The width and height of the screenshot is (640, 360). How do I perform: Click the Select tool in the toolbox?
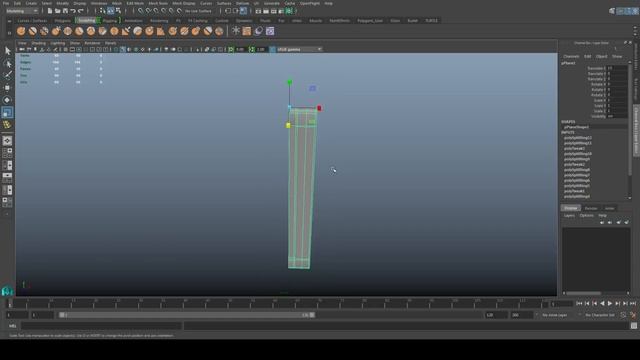[x=7, y=51]
